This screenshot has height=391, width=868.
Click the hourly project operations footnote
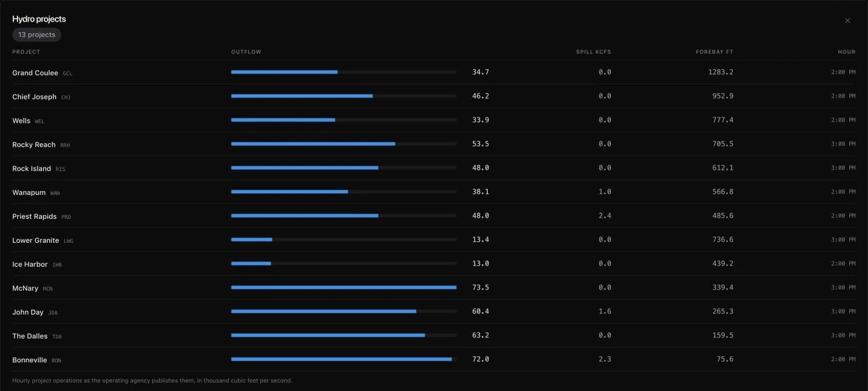click(x=152, y=380)
